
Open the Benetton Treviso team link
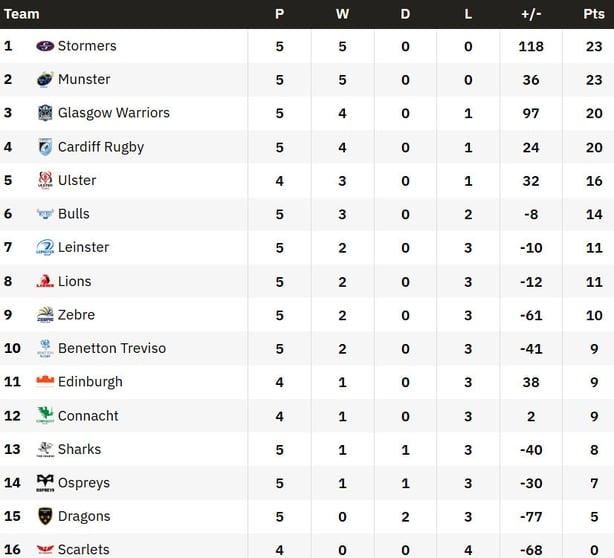tap(112, 348)
